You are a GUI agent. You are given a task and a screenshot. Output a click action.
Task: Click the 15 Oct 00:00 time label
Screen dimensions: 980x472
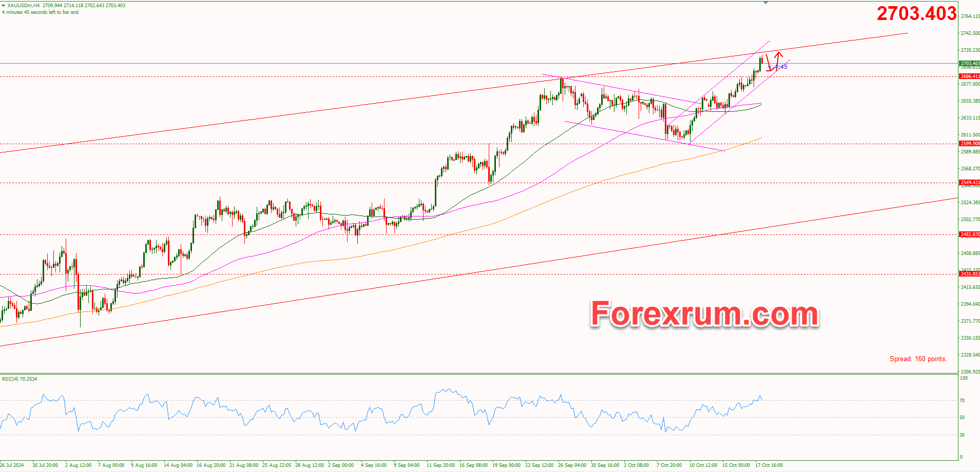[736, 465]
